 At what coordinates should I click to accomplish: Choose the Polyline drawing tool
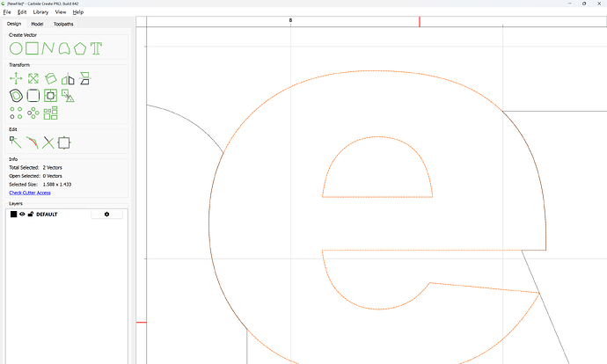(x=48, y=47)
